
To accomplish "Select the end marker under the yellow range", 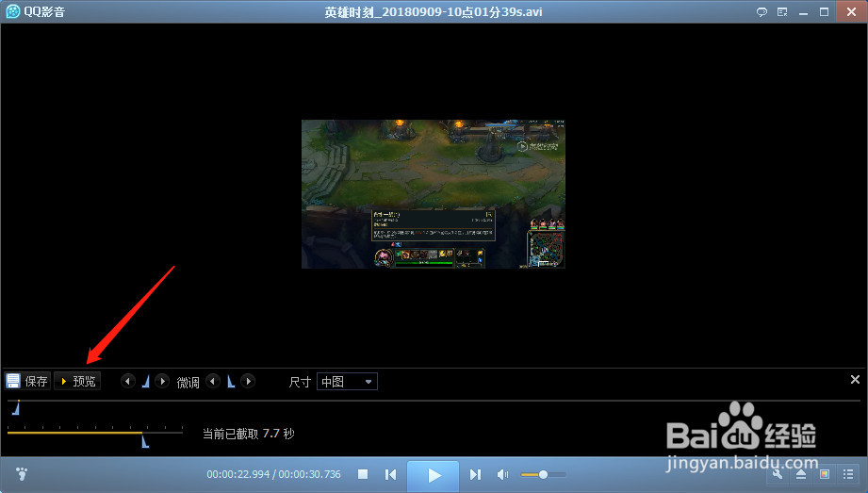I will point(145,441).
